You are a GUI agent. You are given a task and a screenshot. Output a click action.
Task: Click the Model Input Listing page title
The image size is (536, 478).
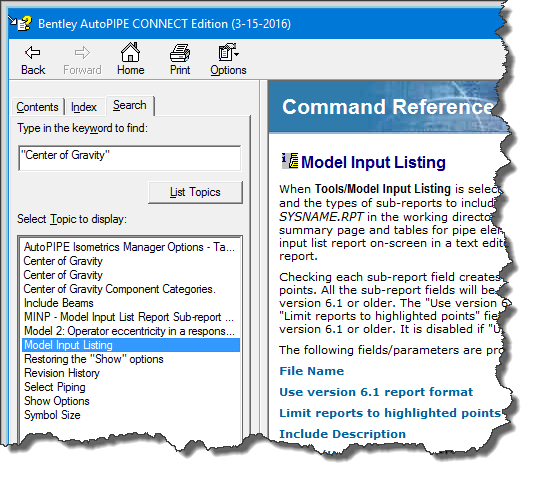[373, 162]
